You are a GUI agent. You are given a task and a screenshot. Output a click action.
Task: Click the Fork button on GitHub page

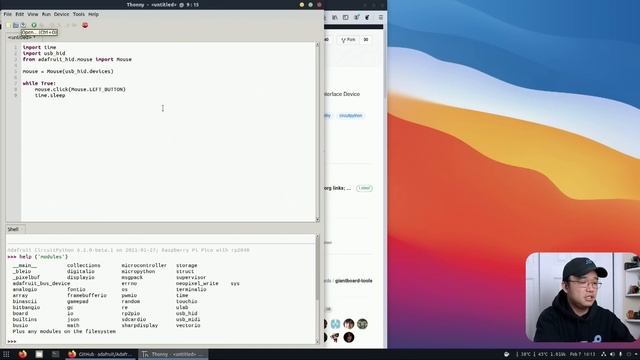click(348, 40)
